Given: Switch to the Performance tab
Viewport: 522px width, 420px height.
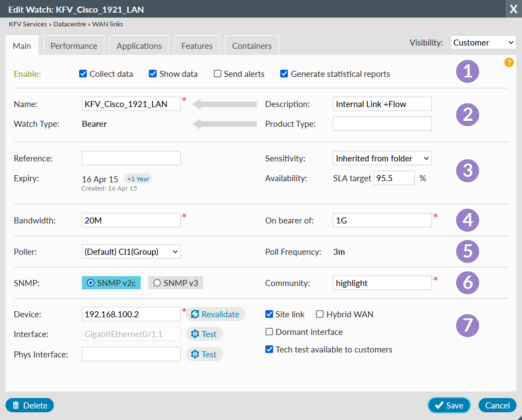Looking at the screenshot, I should pos(74,46).
